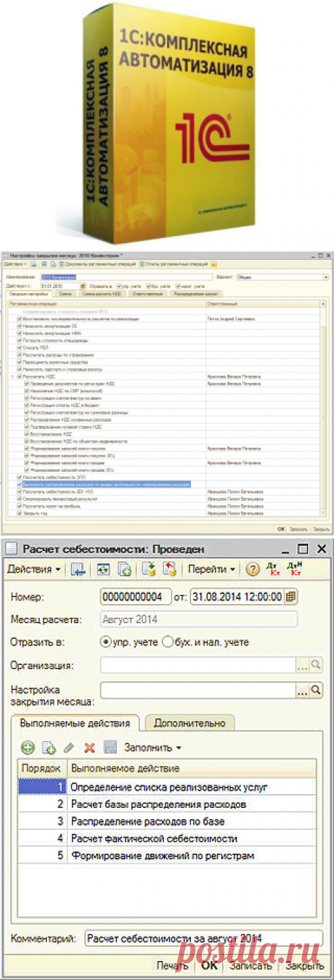Click the help question mark icon
The height and width of the screenshot is (980, 334).
(253, 569)
